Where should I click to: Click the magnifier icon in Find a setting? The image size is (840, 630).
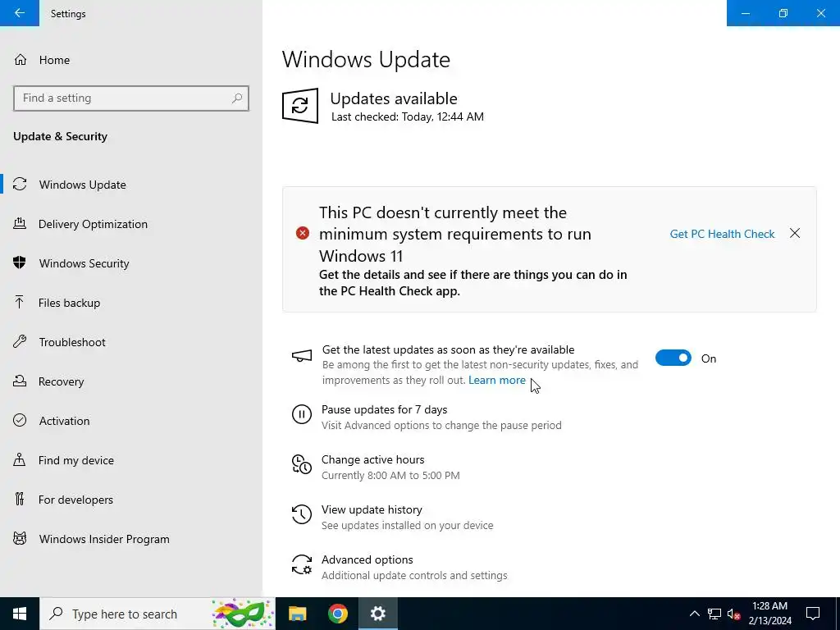click(x=237, y=98)
